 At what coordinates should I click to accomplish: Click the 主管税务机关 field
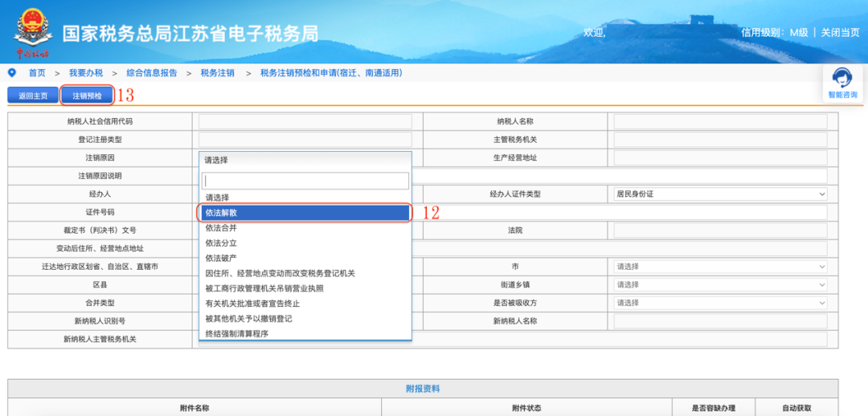click(x=720, y=140)
